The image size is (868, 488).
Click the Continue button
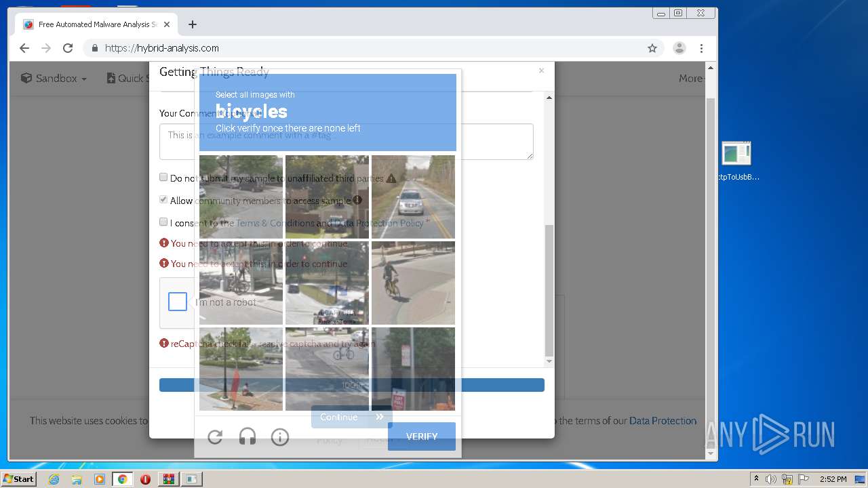352,417
